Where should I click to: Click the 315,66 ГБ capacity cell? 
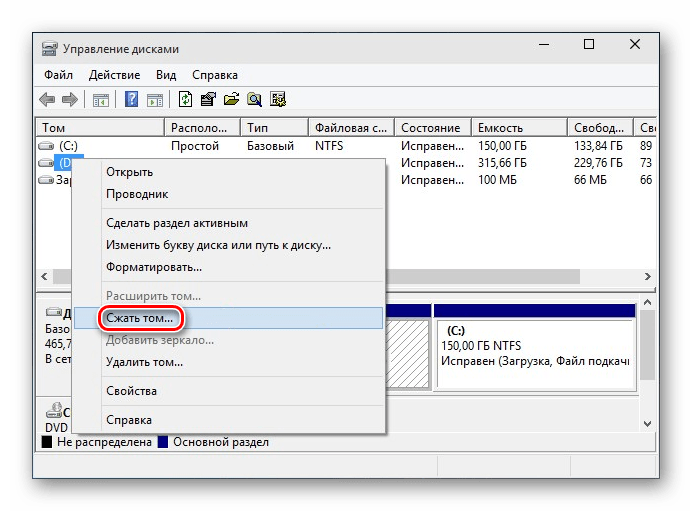pos(502,163)
